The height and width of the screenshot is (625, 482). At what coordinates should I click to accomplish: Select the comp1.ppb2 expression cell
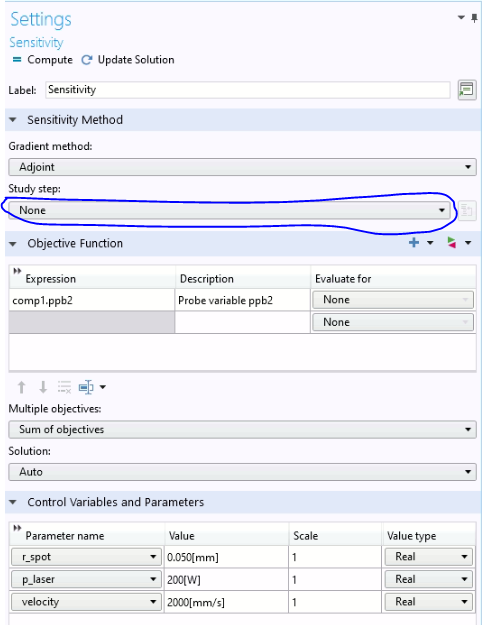[x=92, y=300]
